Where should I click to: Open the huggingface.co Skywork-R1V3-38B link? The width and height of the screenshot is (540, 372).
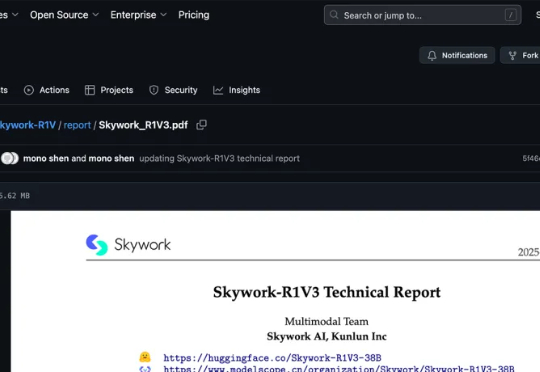(x=272, y=358)
